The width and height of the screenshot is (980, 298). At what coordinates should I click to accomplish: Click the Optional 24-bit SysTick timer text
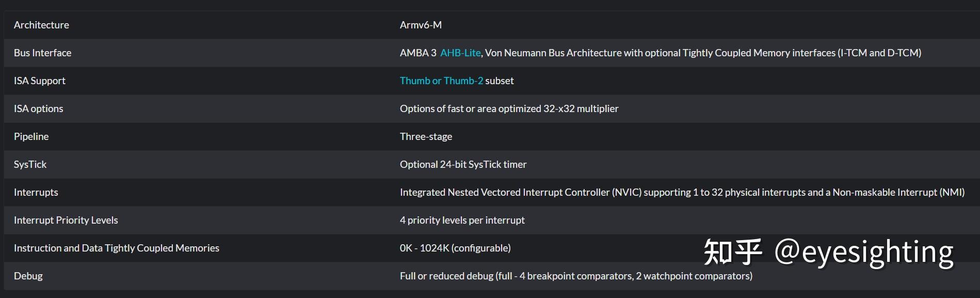click(x=463, y=164)
